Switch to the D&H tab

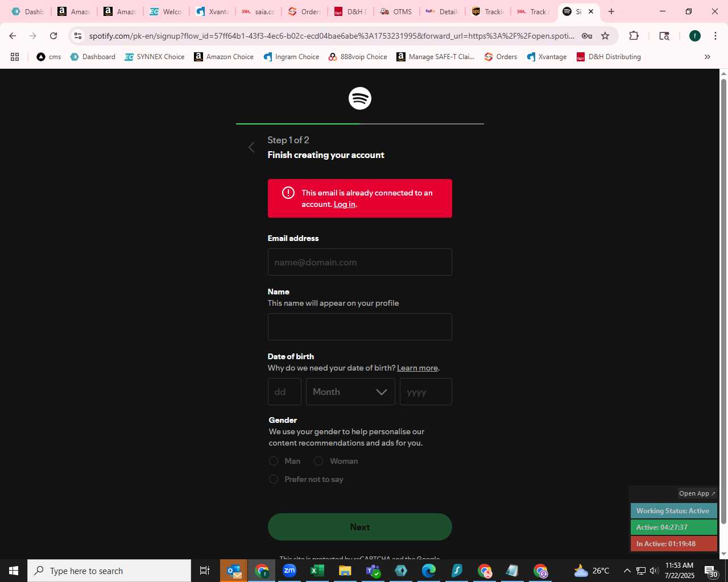point(350,11)
